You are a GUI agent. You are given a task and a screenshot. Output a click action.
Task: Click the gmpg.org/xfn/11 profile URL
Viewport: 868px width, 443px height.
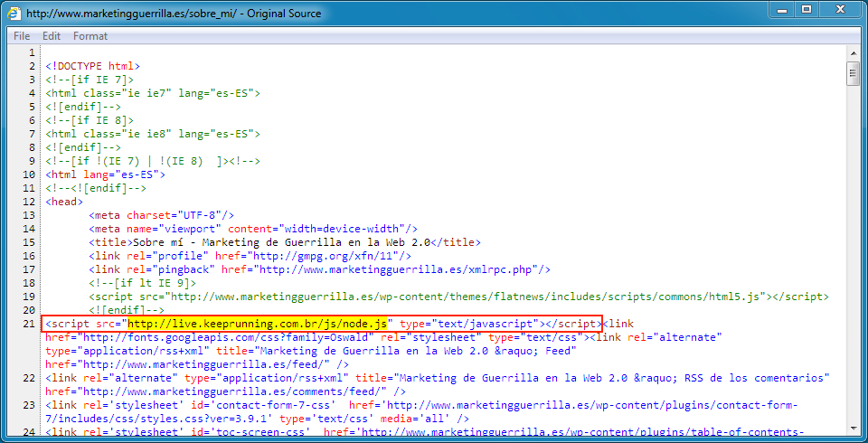pyautogui.click(x=325, y=256)
